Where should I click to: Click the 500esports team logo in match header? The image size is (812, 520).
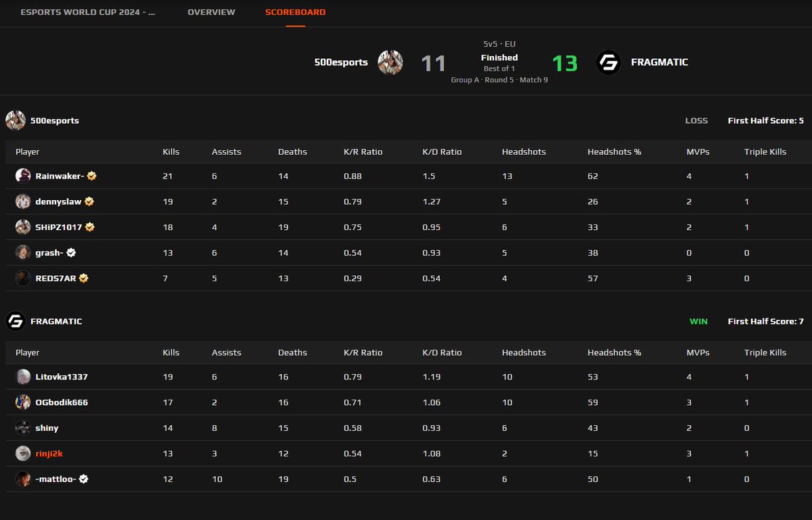pos(390,62)
